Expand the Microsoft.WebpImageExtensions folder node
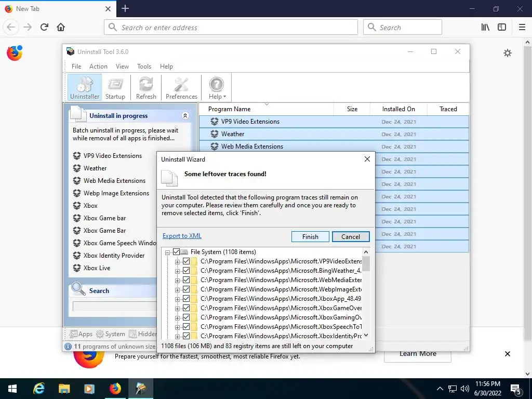Image resolution: width=532 pixels, height=399 pixels. coord(177,290)
